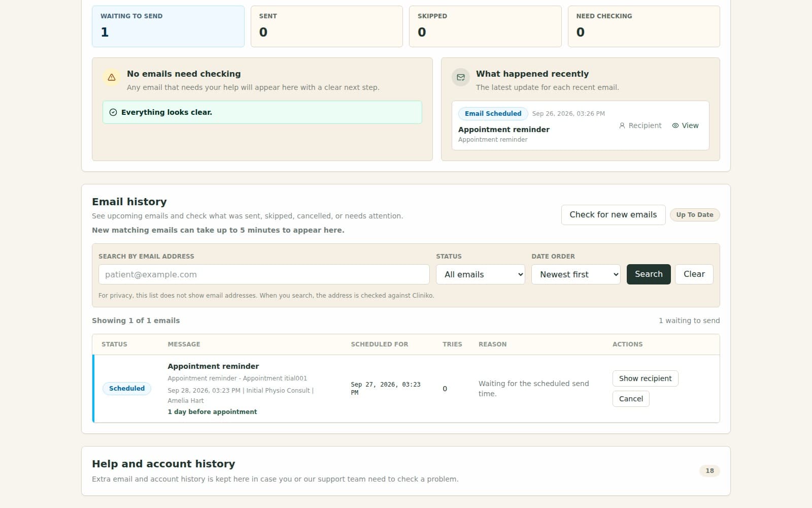Image resolution: width=812 pixels, height=508 pixels.
Task: Click the envelope icon beside What happened recently
Action: (x=461, y=77)
